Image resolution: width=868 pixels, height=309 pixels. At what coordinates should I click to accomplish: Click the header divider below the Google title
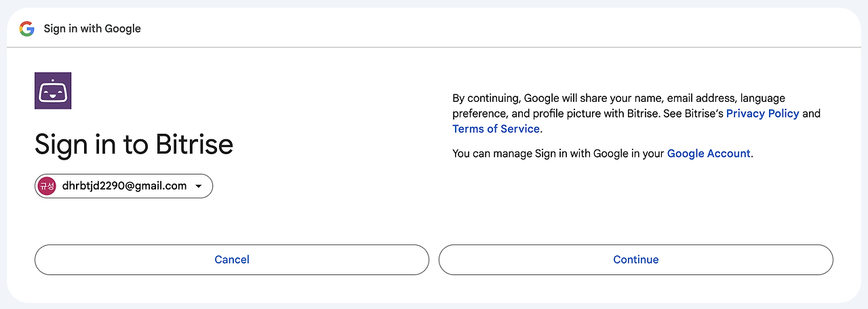tap(434, 48)
